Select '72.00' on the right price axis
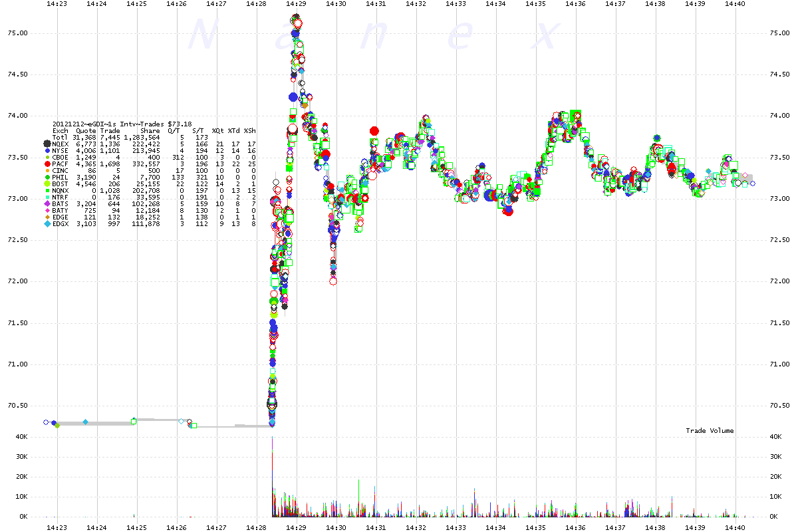 [x=779, y=281]
